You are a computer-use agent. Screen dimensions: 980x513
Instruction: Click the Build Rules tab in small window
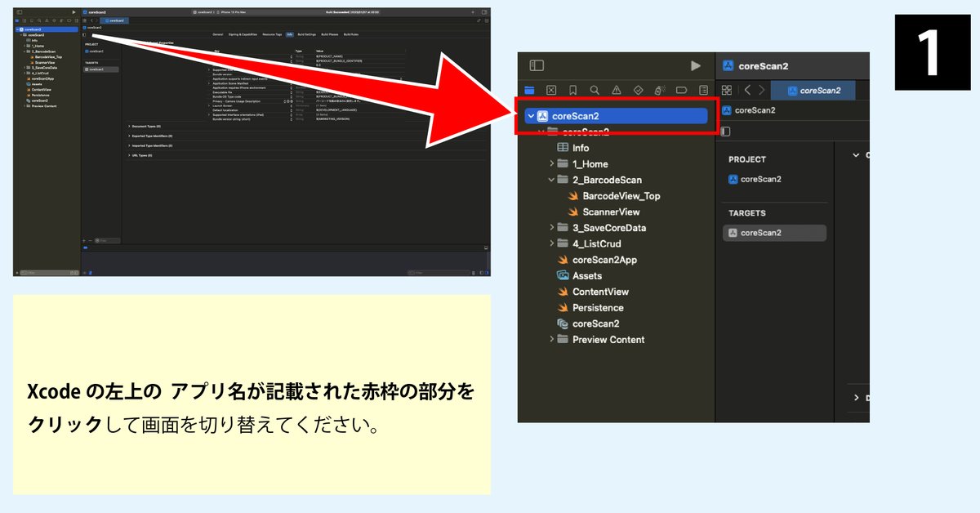tap(352, 34)
